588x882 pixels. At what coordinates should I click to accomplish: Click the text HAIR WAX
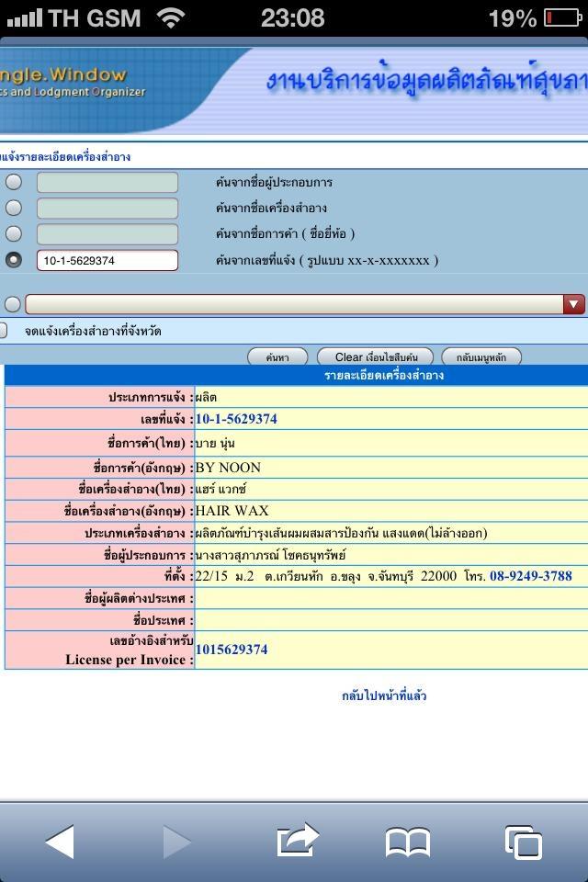(x=232, y=511)
